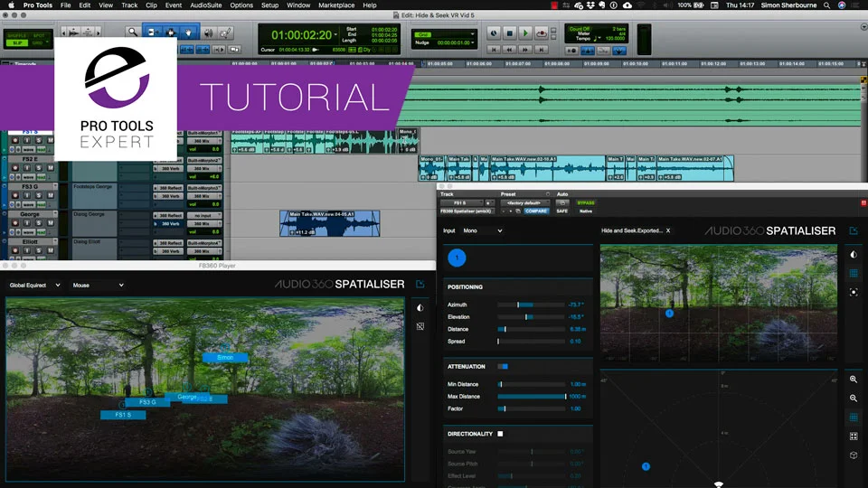Zoom in on Spatialiser radar view
This screenshot has height=488, width=868.
[x=854, y=380]
